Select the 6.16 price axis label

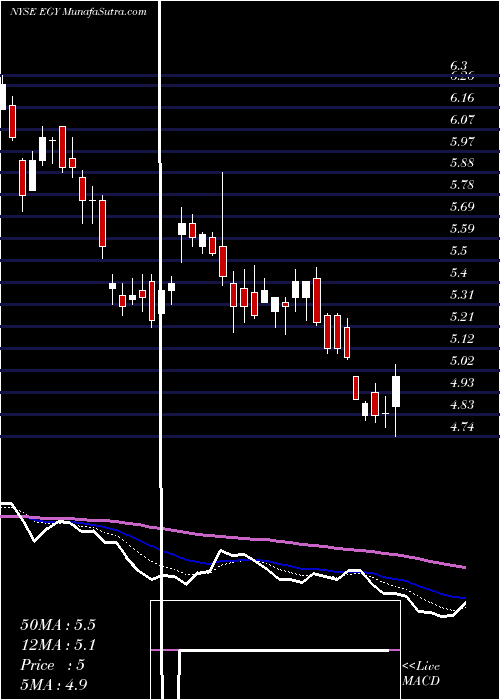[462, 98]
